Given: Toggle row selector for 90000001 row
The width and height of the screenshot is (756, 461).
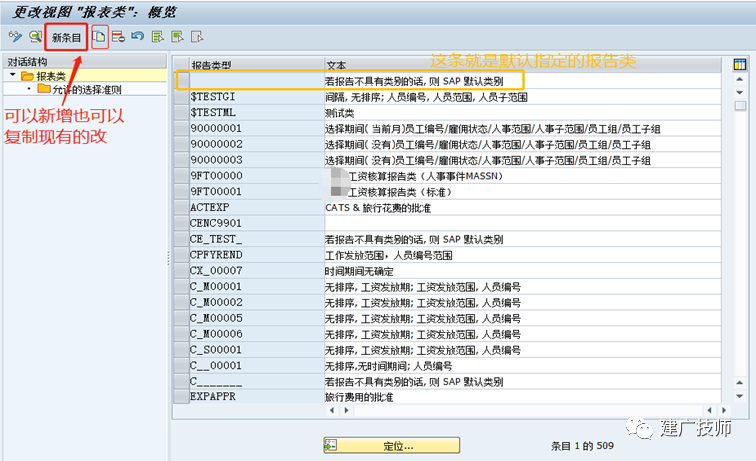Looking at the screenshot, I should point(181,129).
